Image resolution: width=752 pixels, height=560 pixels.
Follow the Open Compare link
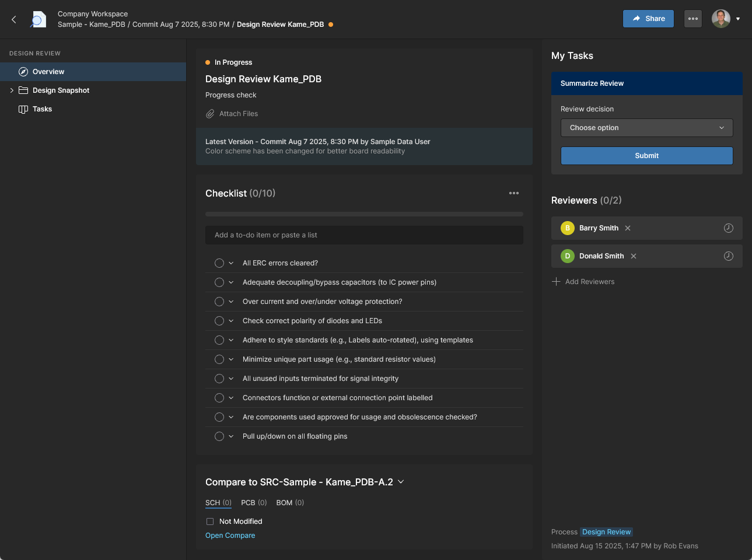pos(230,535)
